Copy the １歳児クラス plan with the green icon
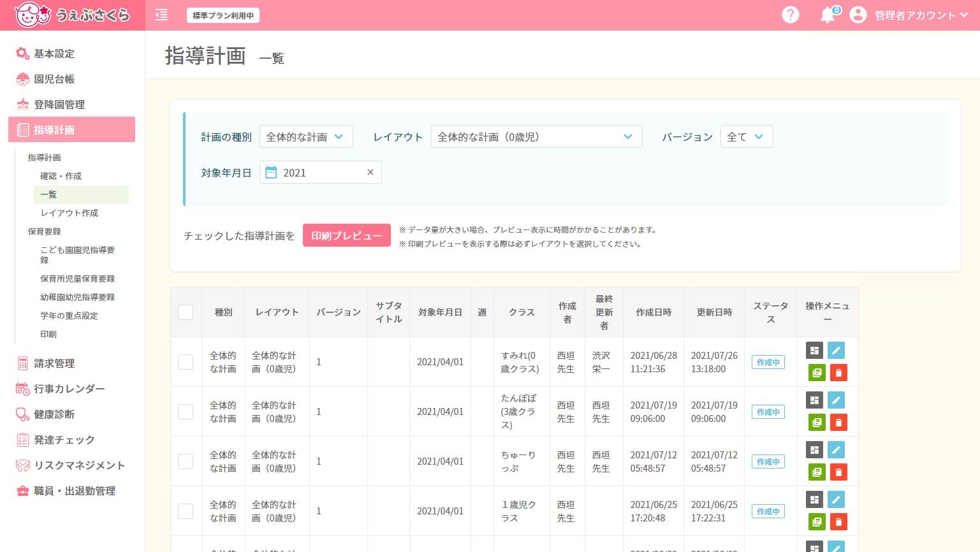Viewport: 980px width, 552px height. 817,521
